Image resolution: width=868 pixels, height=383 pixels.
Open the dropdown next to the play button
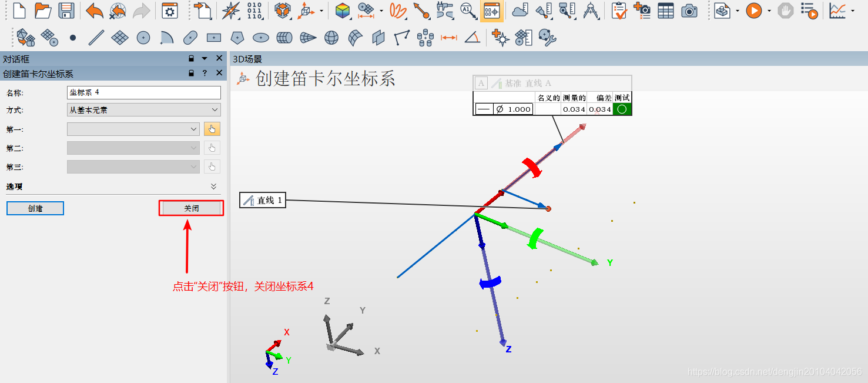click(x=769, y=11)
